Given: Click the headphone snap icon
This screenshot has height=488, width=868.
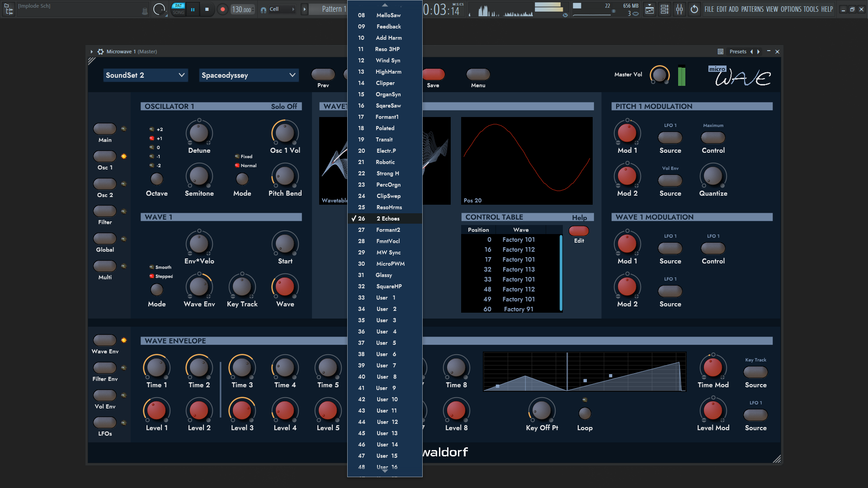Looking at the screenshot, I should (x=263, y=9).
